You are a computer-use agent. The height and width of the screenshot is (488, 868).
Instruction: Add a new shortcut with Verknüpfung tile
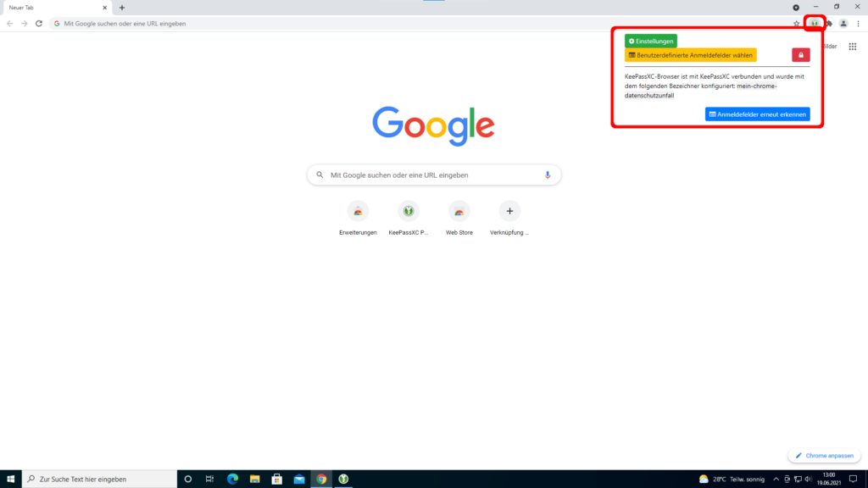coord(509,219)
